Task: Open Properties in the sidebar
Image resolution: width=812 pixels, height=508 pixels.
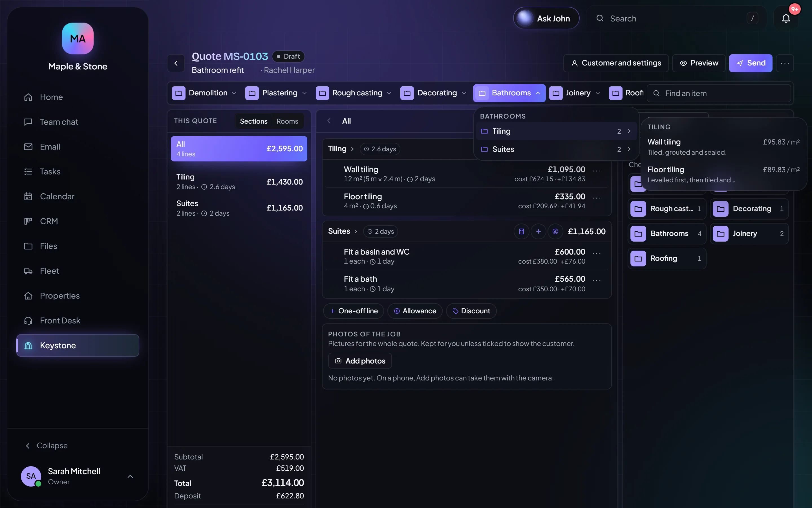Action: coord(78,296)
